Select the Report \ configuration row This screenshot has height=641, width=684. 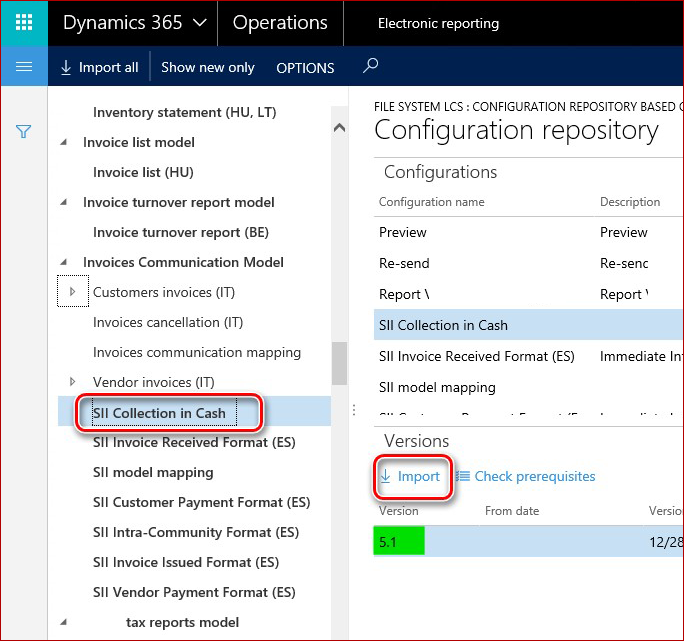pos(529,294)
